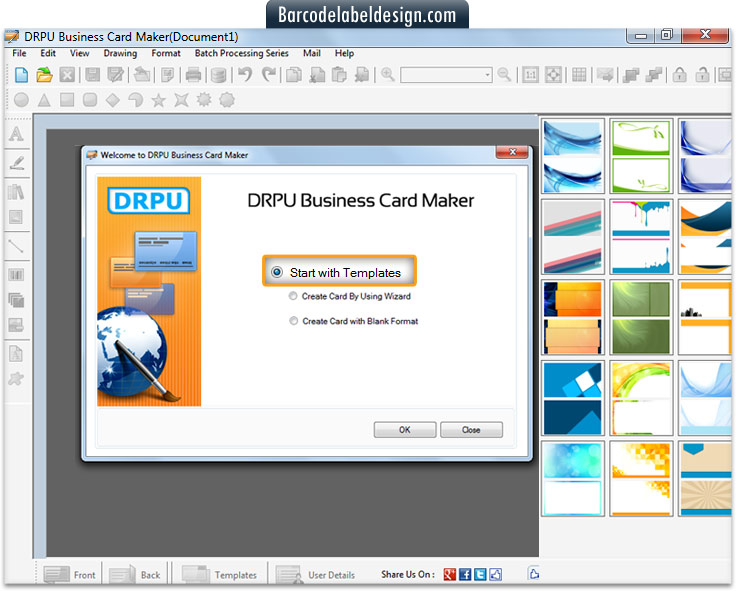The height and width of the screenshot is (591, 736).
Task: Open the File menu
Action: [19, 53]
